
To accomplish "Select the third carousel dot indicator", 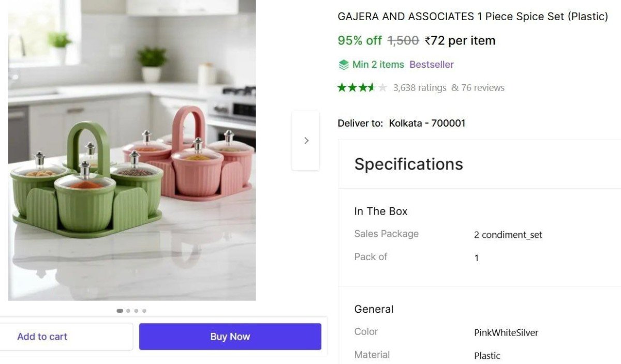I will coord(136,311).
